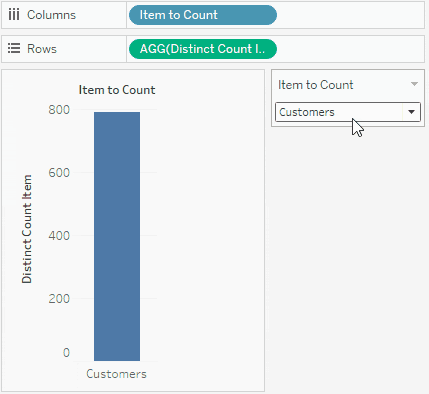429x394 pixels.
Task: Click the Distinct Count Item axis title
Action: pyautogui.click(x=27, y=229)
